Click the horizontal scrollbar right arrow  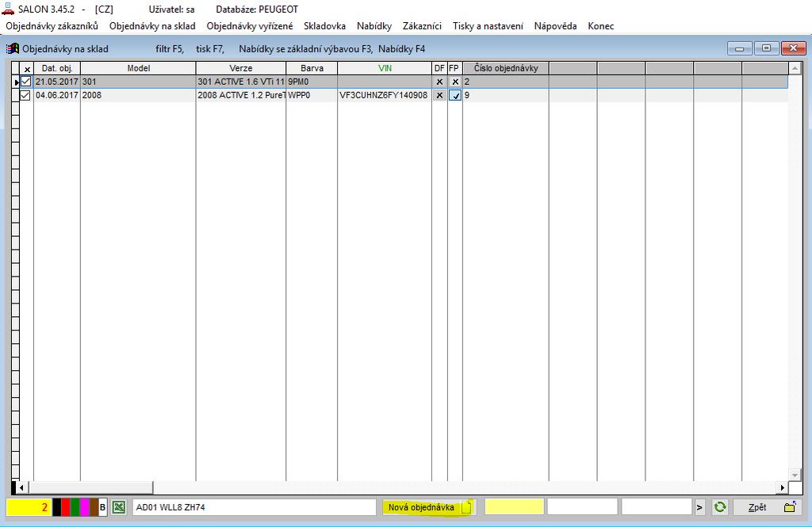point(783,487)
